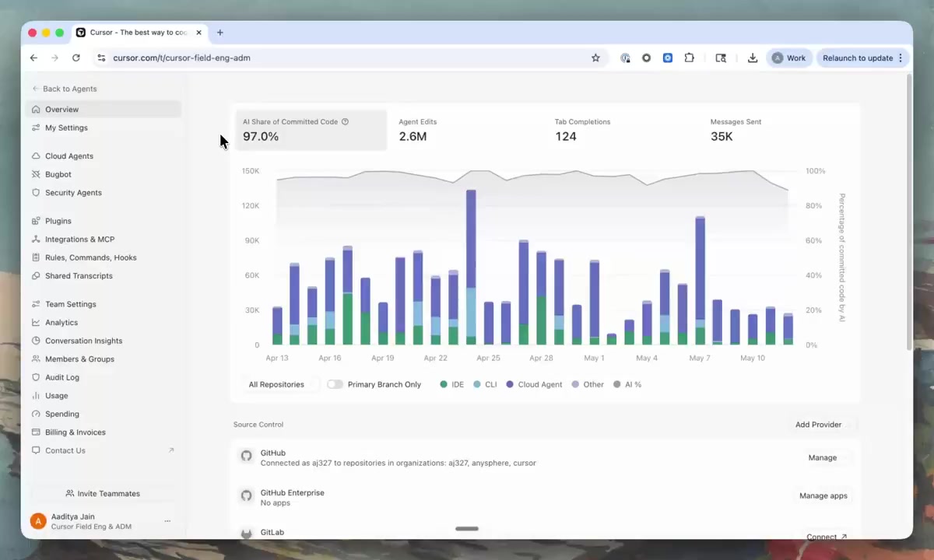Click the tallest chart bar near Apr 25
This screenshot has width=934, height=560.
coord(471,267)
